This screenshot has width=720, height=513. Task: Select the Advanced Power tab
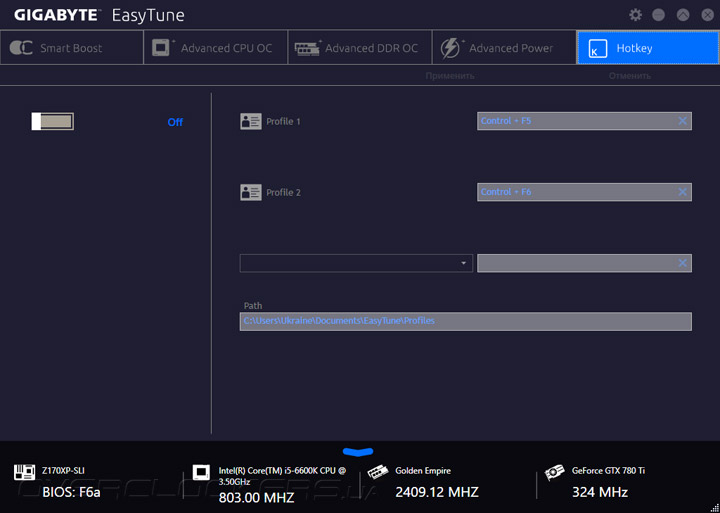pyautogui.click(x=504, y=48)
